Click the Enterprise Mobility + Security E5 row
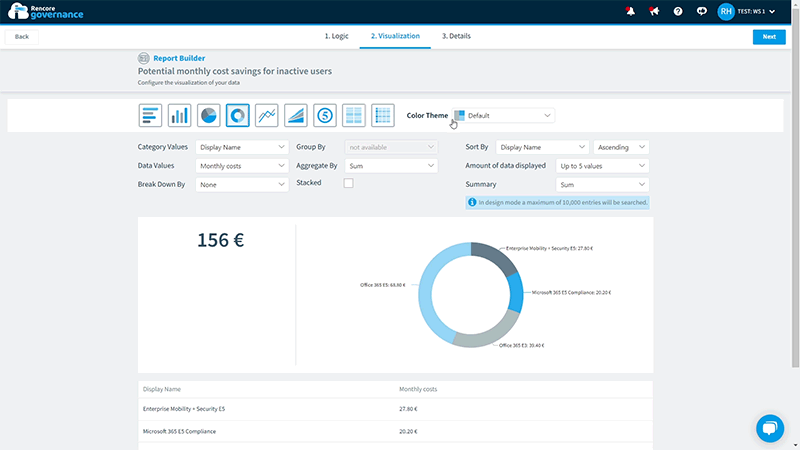This screenshot has width=800, height=450. coord(395,409)
